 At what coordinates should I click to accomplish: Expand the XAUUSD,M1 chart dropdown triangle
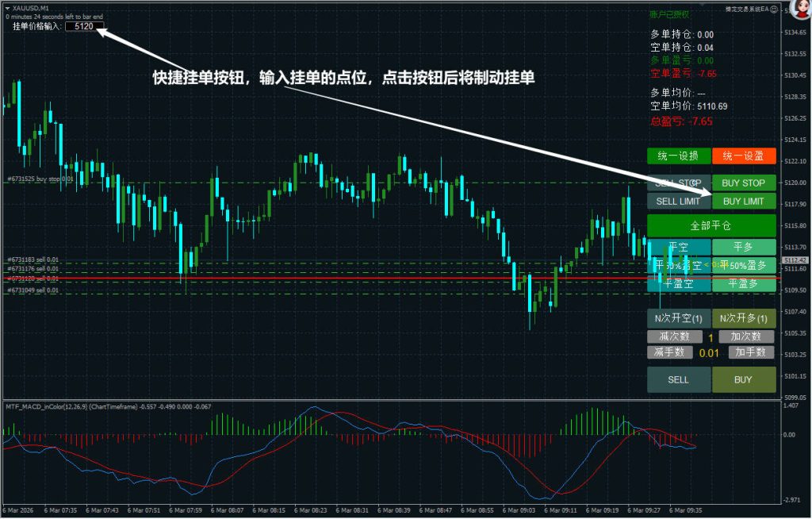pos(7,8)
